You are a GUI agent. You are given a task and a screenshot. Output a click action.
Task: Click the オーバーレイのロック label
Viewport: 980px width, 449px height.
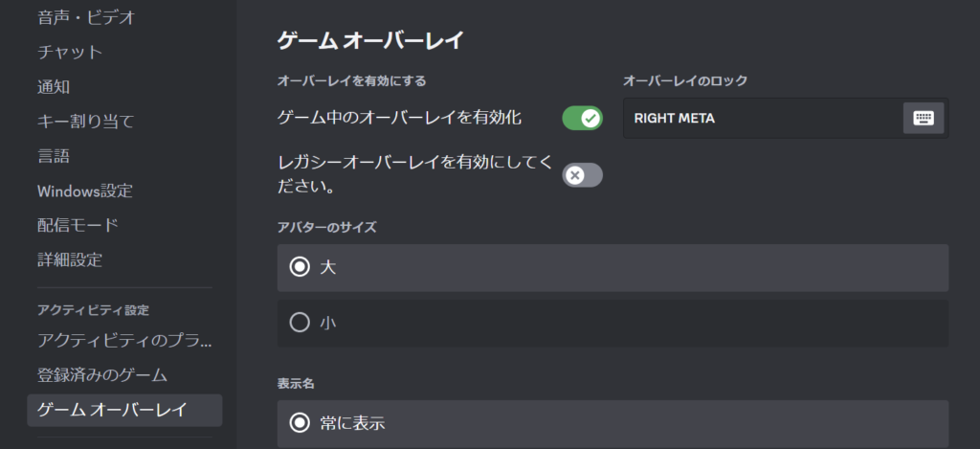[685, 81]
